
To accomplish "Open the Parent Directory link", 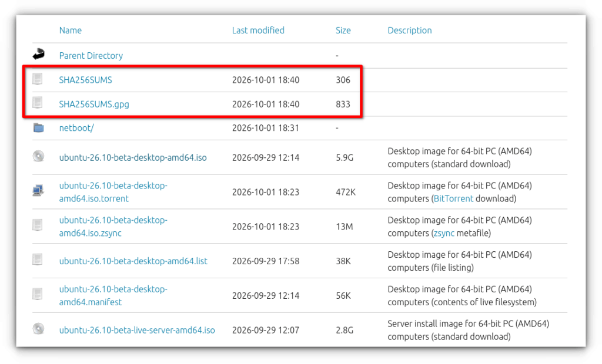I will click(91, 56).
